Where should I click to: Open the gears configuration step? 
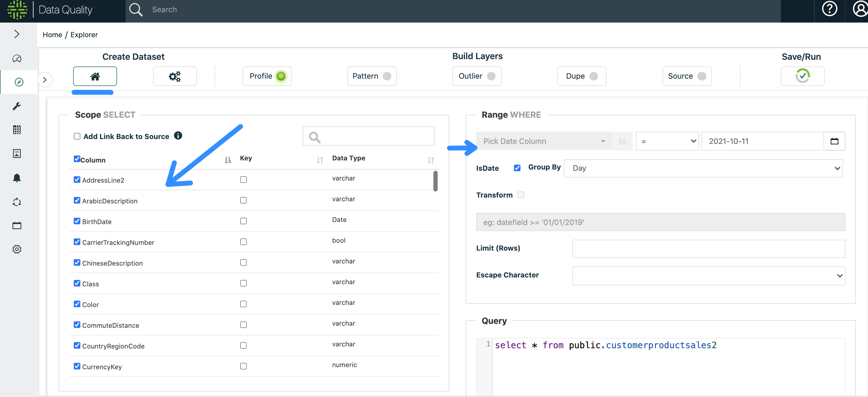(175, 76)
